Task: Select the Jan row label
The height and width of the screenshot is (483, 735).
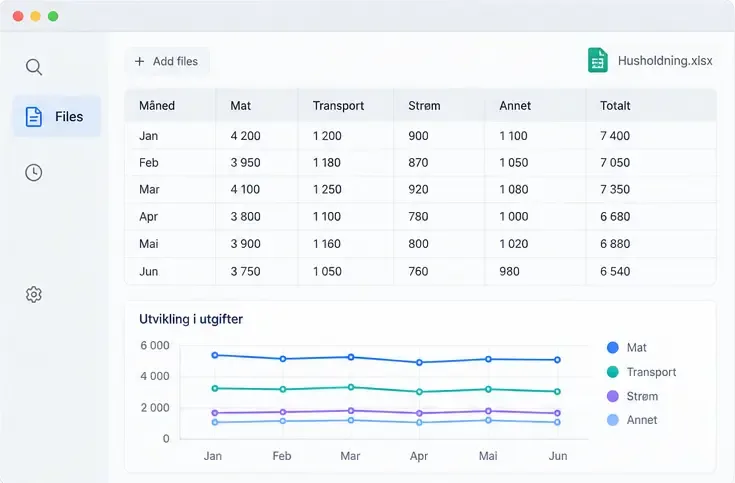Action: [149, 136]
